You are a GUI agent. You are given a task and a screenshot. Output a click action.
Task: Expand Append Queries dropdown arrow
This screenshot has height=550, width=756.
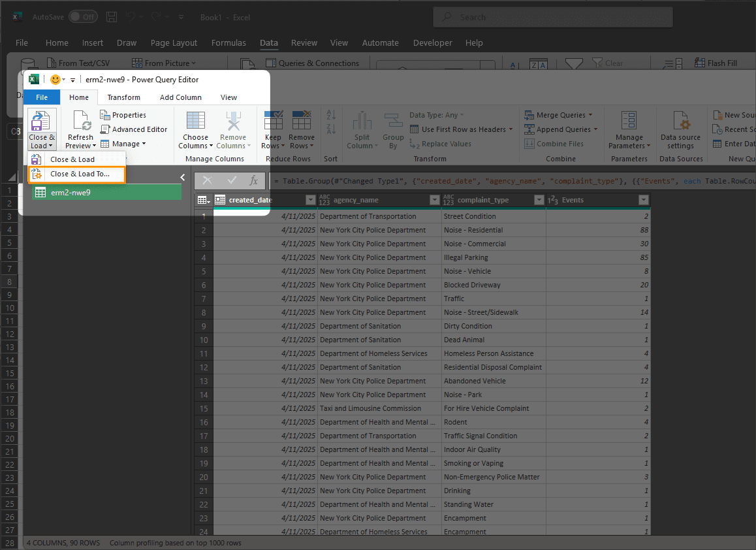[x=595, y=129]
